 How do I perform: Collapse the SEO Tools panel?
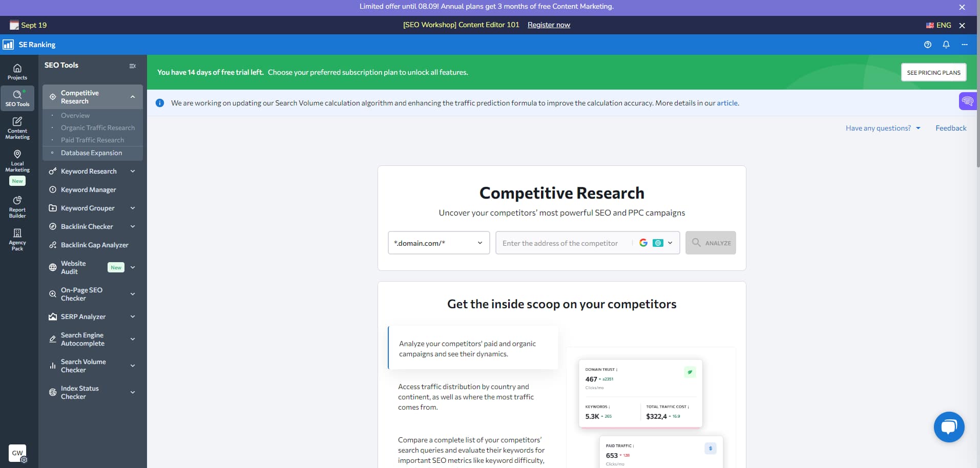132,66
